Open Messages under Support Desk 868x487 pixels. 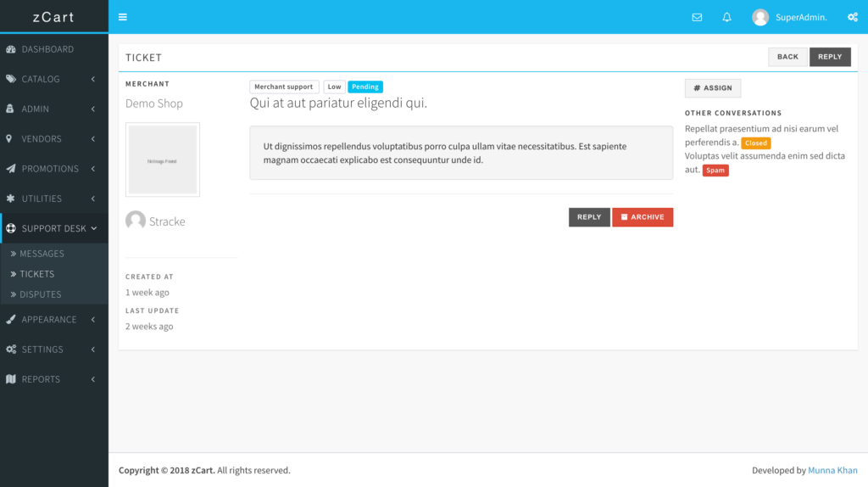point(42,254)
